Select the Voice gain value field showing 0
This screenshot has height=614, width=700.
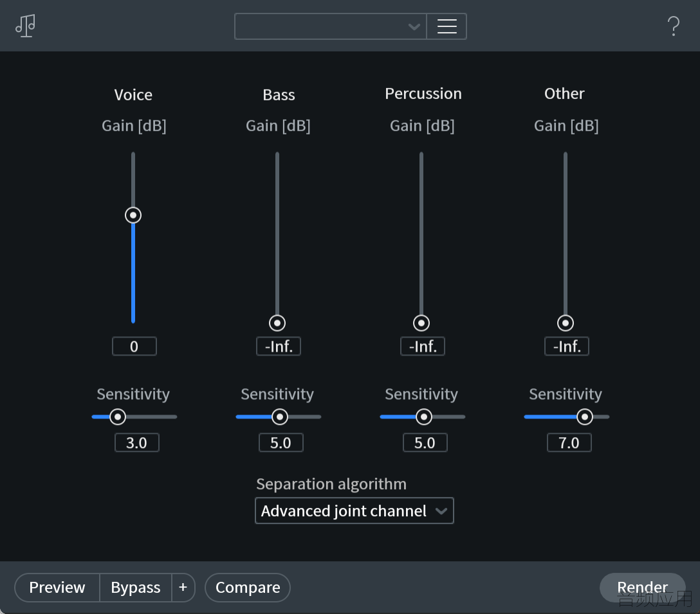pyautogui.click(x=134, y=347)
